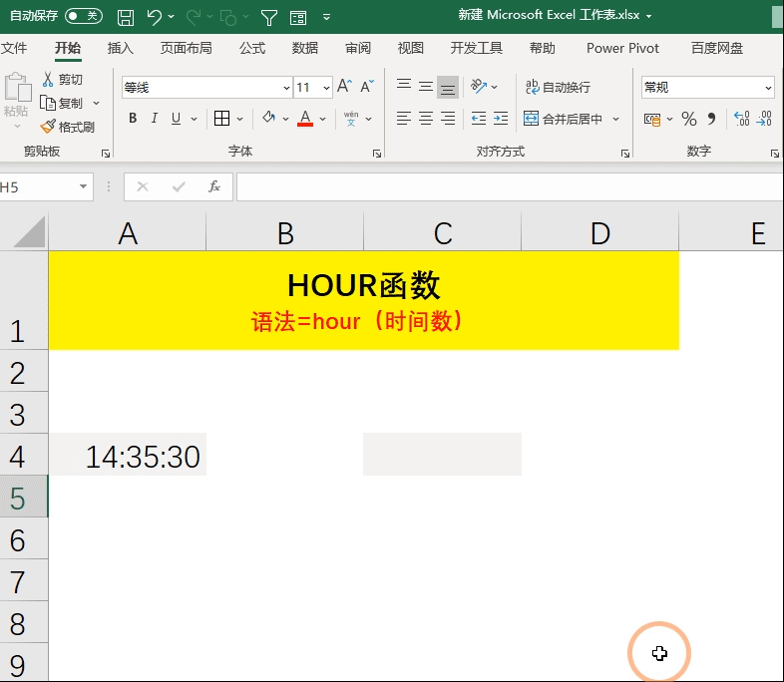
Task: Click the Accounting Number Format icon
Action: pyautogui.click(x=652, y=119)
